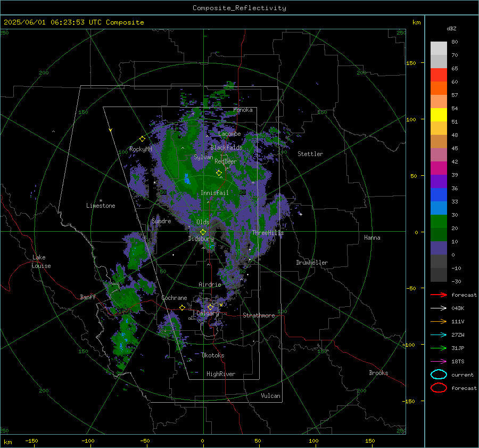Image resolution: width=479 pixels, height=448 pixels.
Task: Click the Lake Louise label
Action: [x=42, y=262]
